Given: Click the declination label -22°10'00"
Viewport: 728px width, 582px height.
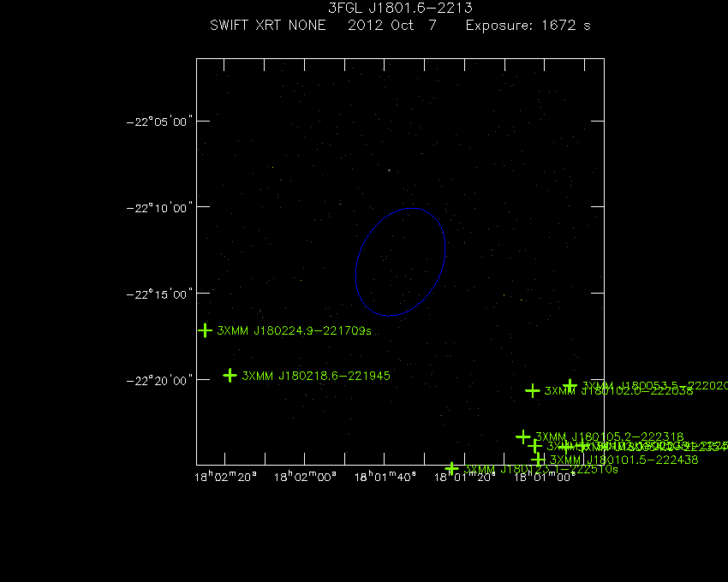Looking at the screenshot, I should (x=159, y=207).
